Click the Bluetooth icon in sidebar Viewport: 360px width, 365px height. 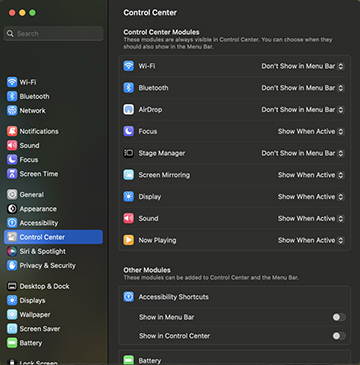coord(12,96)
